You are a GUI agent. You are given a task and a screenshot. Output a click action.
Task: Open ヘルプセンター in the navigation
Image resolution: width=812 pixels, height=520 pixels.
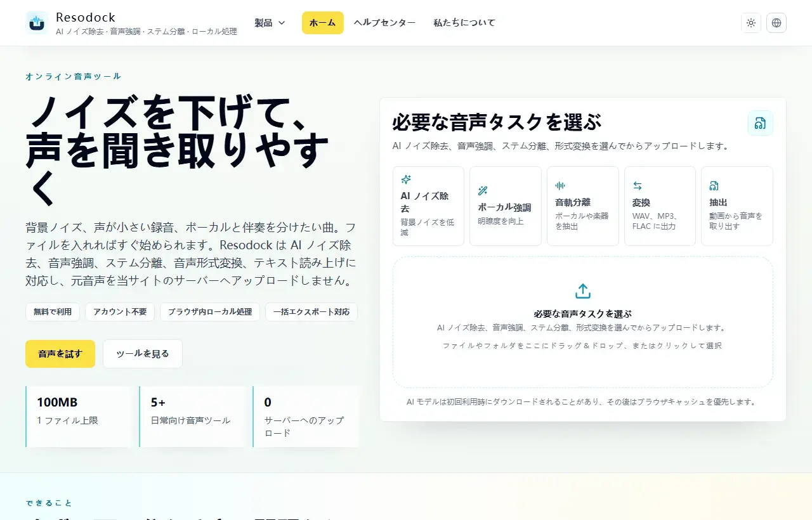(x=384, y=23)
